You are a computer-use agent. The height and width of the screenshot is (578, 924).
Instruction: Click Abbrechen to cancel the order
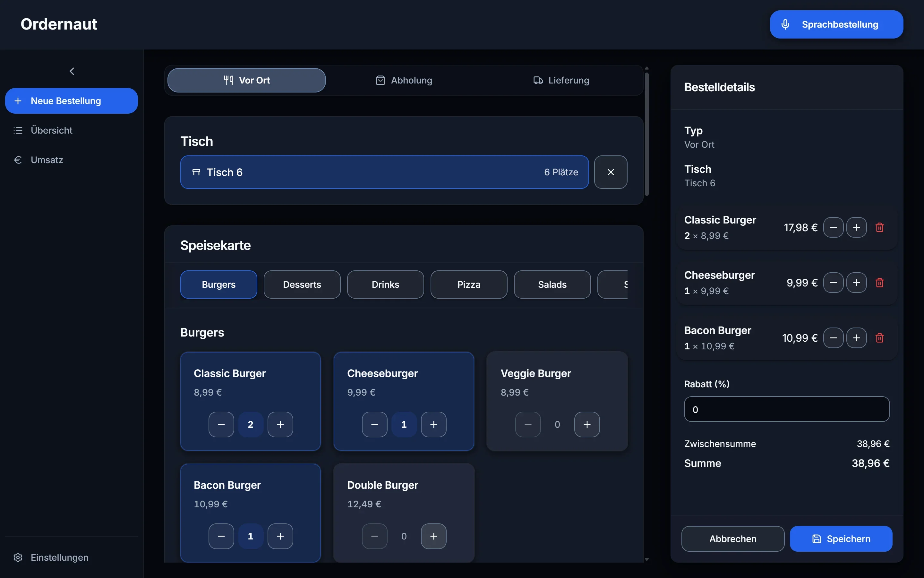pyautogui.click(x=733, y=539)
